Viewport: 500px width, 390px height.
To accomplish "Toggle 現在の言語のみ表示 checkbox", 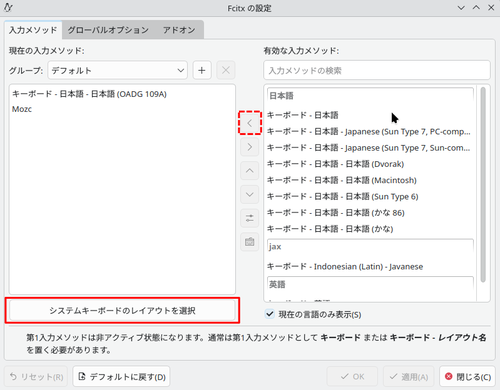I will 270,314.
